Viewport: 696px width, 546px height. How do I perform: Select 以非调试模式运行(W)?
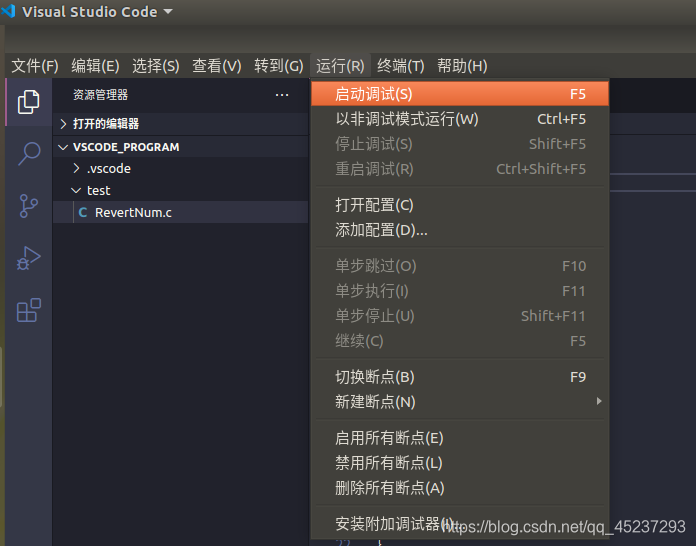[x=460, y=119]
